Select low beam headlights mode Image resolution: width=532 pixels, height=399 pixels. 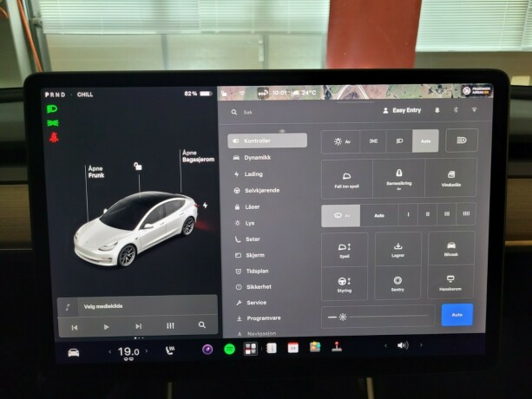coord(399,141)
